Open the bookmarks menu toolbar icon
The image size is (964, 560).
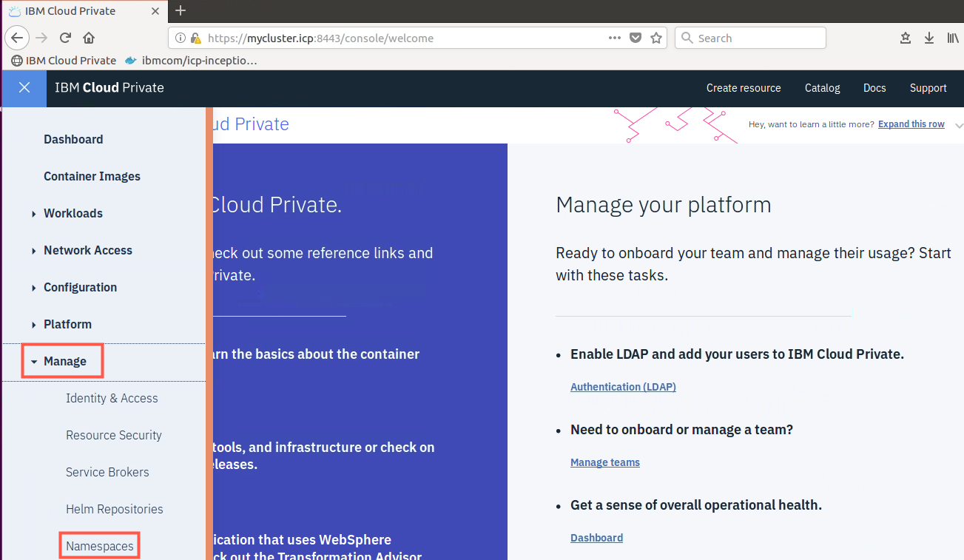[x=906, y=38]
